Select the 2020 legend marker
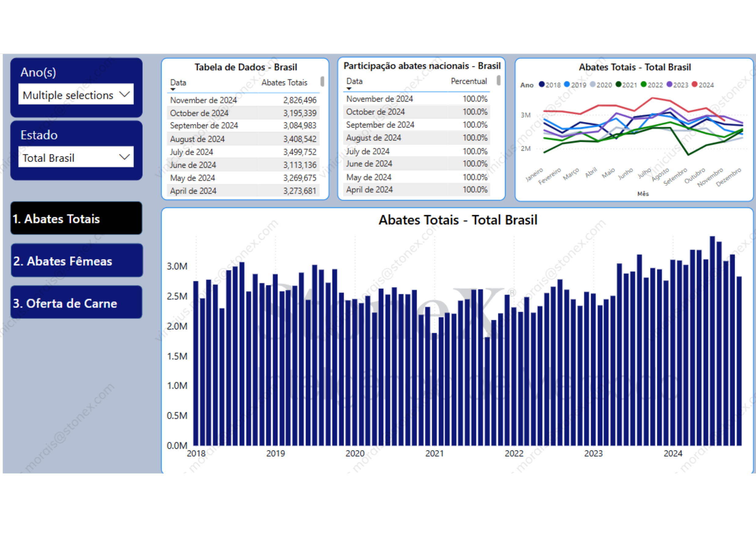Image resolution: width=756 pixels, height=533 pixels. click(592, 84)
